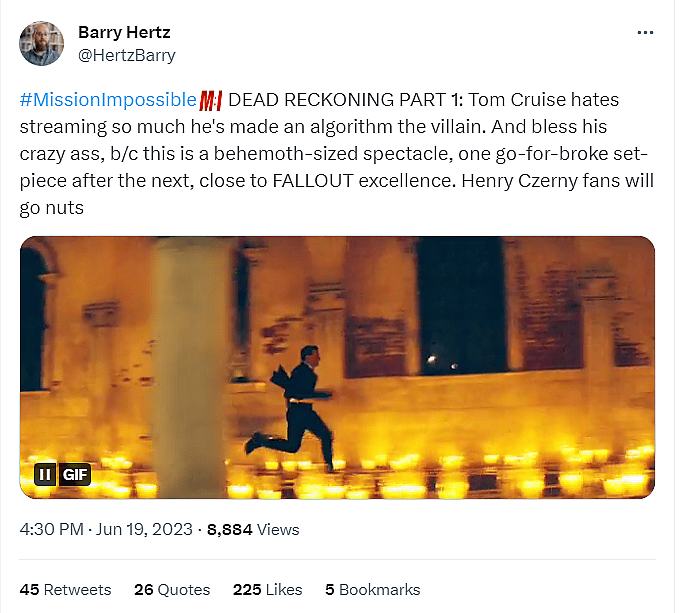This screenshot has height=613, width=679.
Task: Click the Jun 19, 2023 date
Action: click(x=144, y=529)
